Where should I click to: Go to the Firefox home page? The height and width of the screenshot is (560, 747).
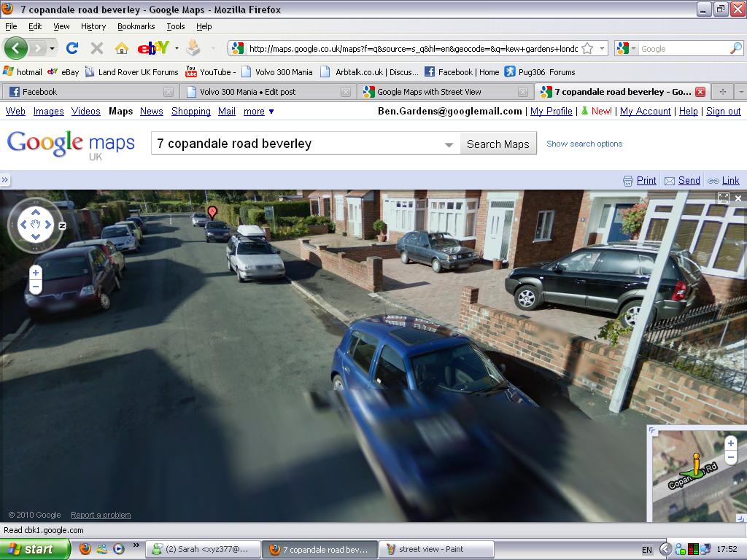122,49
